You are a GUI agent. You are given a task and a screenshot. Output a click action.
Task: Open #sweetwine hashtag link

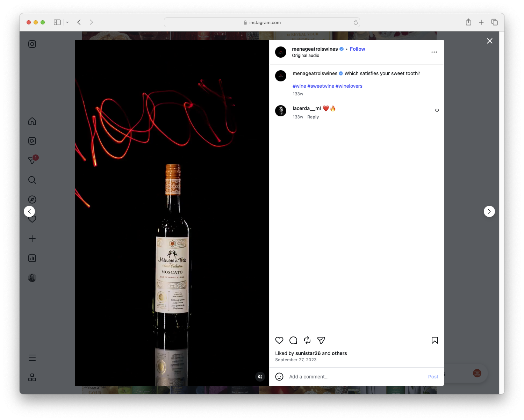point(321,86)
